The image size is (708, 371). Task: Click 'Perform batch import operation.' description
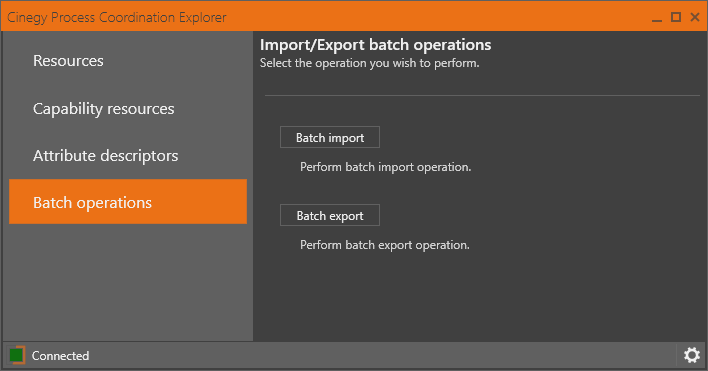click(x=386, y=167)
